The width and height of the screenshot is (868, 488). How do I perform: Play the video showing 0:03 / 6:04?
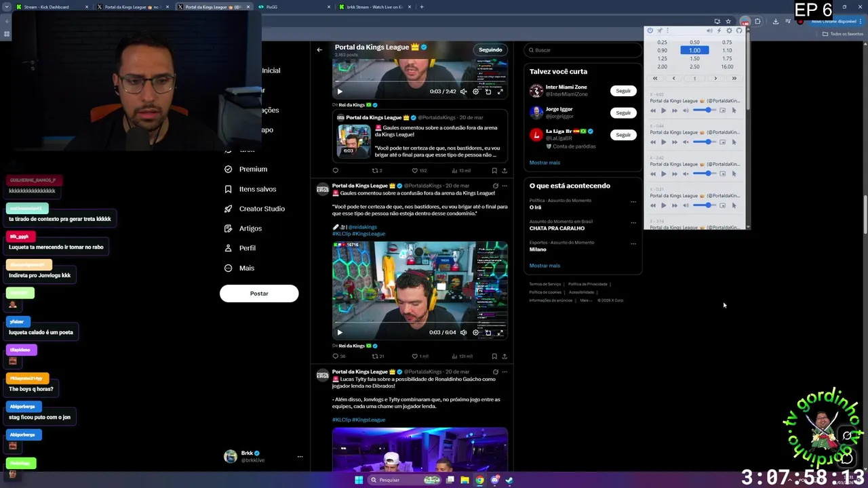click(x=340, y=332)
